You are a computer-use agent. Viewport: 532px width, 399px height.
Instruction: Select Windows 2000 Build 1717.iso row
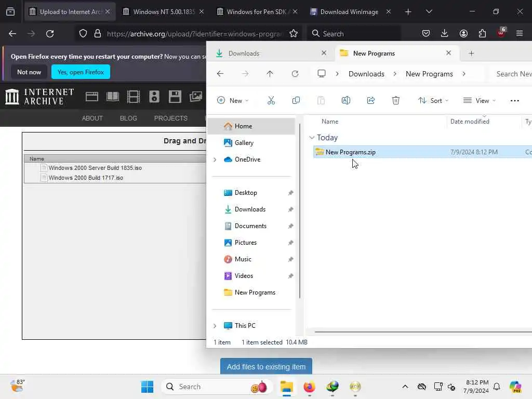click(x=115, y=178)
